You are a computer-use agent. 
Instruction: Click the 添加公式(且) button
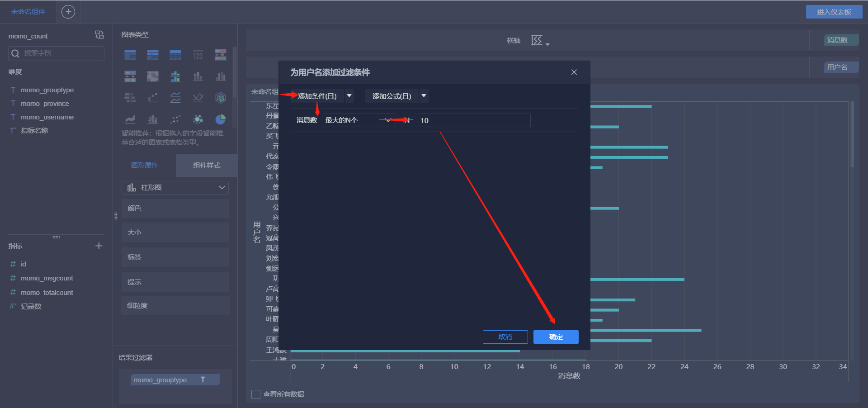(392, 96)
